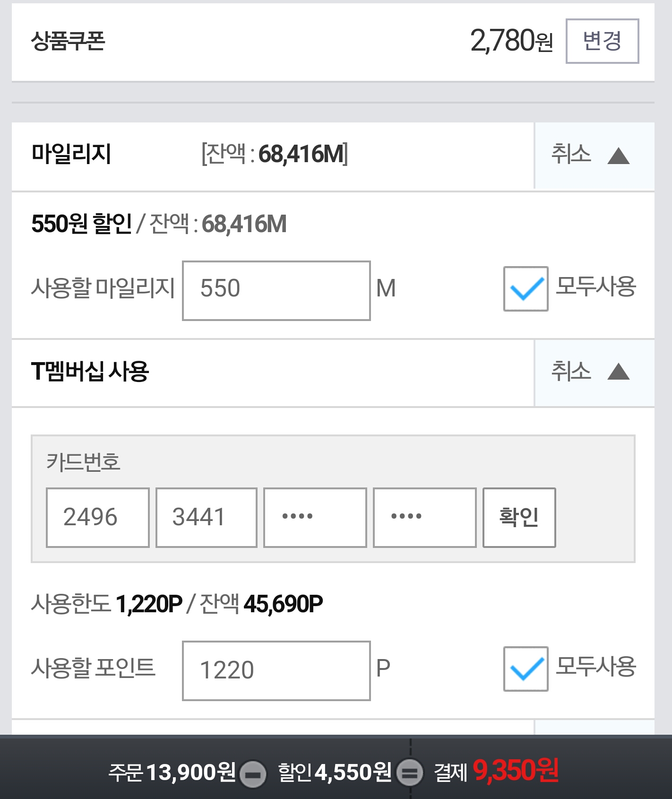672x799 pixels.
Task: Click the 사용할 마일리지 input showing 550
Action: (x=276, y=290)
